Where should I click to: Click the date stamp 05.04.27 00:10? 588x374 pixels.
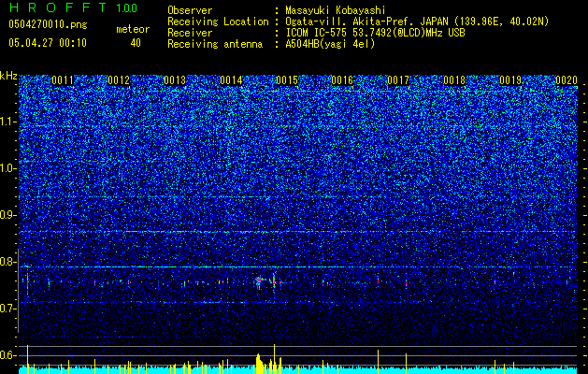pos(48,43)
